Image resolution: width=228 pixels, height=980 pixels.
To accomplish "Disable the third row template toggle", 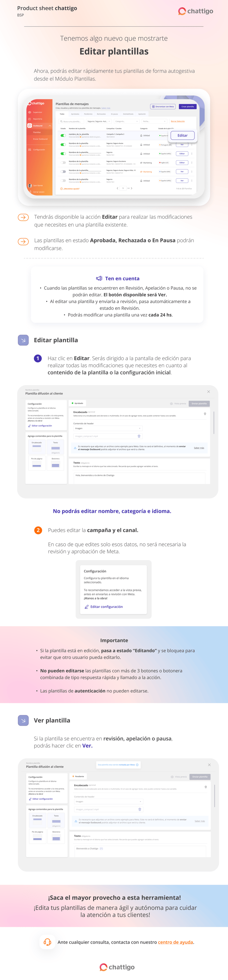I will click(x=63, y=154).
